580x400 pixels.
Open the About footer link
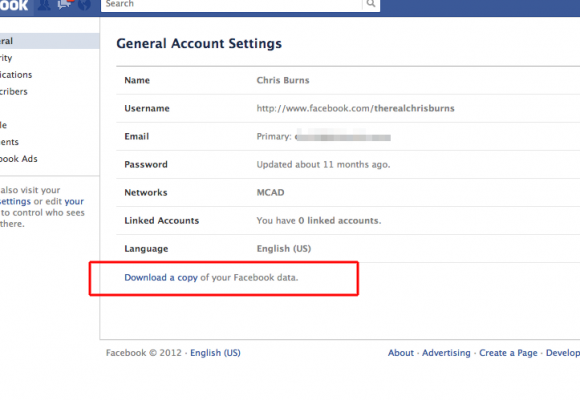[401, 353]
